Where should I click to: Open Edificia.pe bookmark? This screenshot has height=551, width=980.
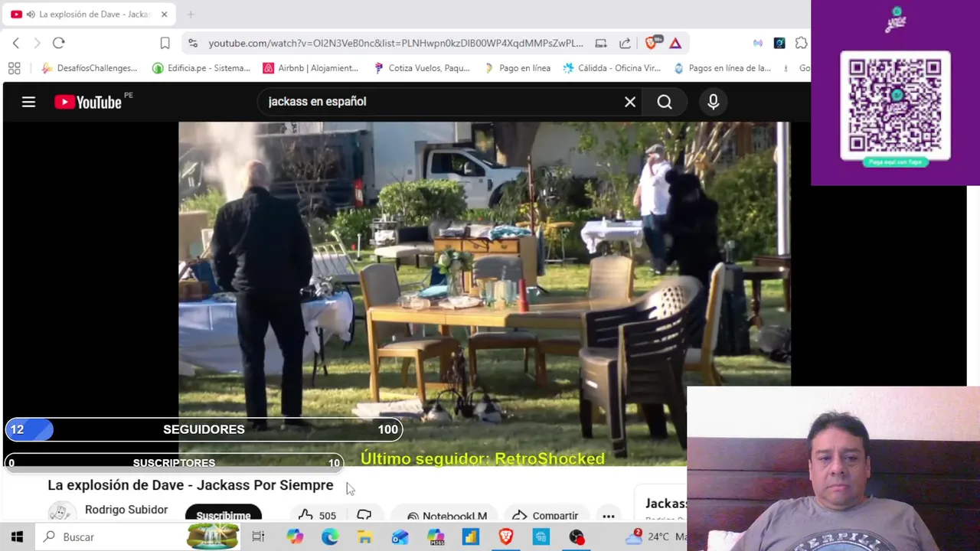coord(201,68)
